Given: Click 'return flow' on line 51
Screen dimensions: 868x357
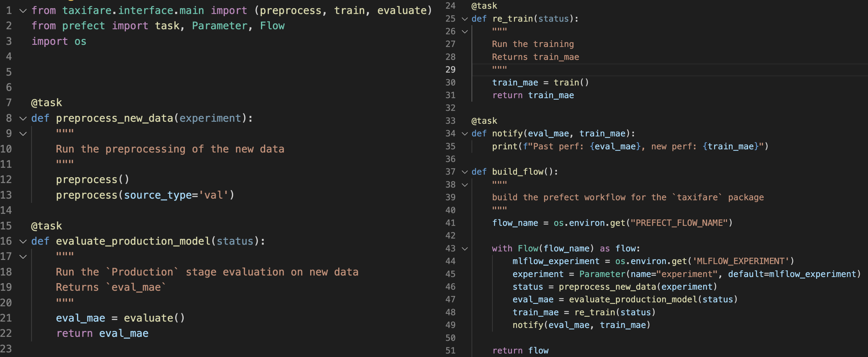Looking at the screenshot, I should (520, 351).
